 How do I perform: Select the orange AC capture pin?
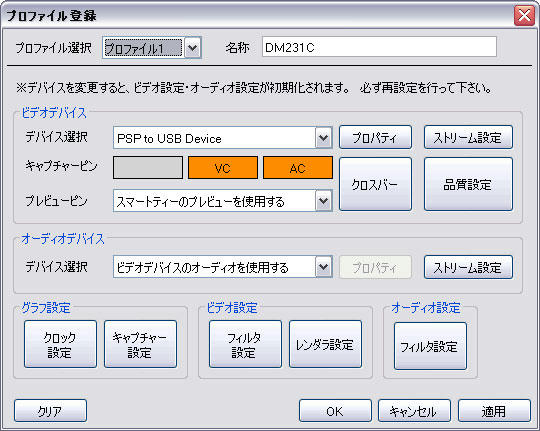tap(298, 167)
